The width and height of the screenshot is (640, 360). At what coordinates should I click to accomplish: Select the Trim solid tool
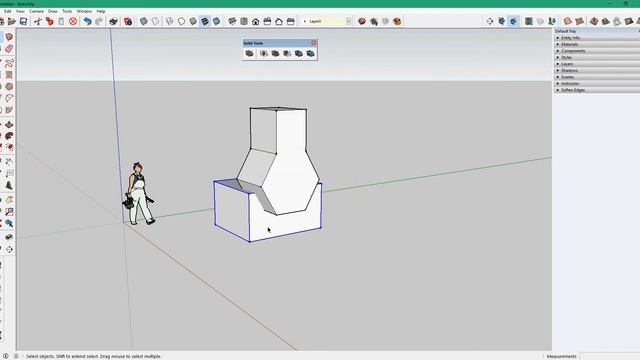(299, 53)
